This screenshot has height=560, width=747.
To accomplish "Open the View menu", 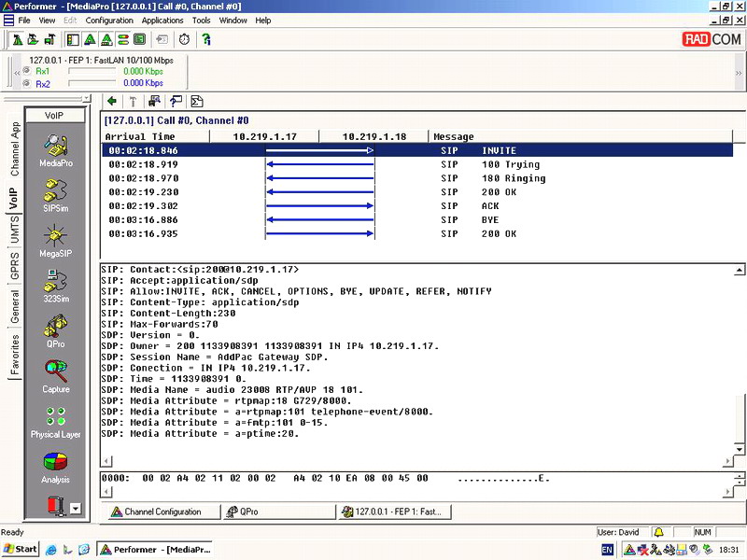I will [48, 21].
